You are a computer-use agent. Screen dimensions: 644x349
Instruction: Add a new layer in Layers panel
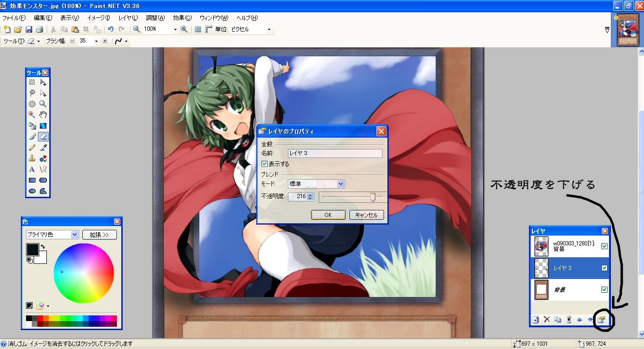(x=536, y=320)
